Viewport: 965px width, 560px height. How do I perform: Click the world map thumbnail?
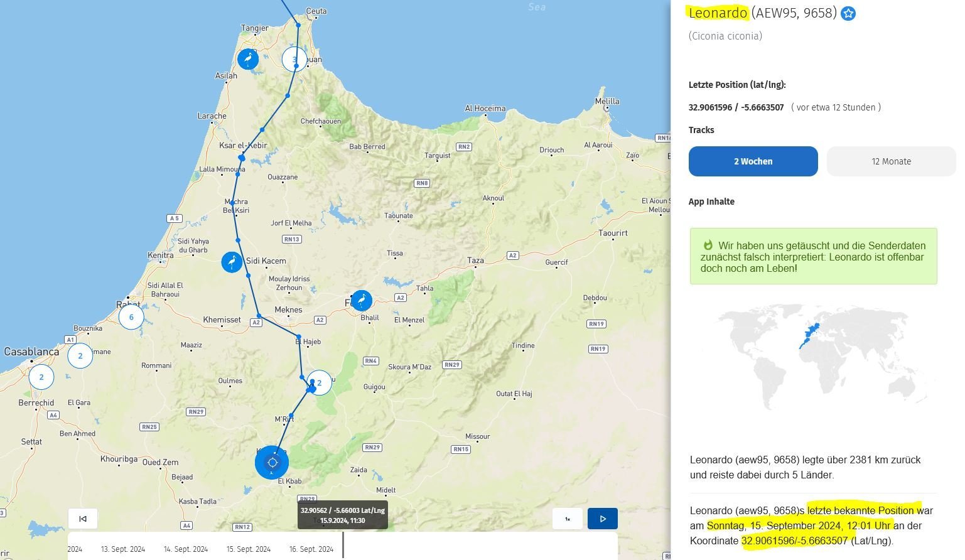pos(813,361)
